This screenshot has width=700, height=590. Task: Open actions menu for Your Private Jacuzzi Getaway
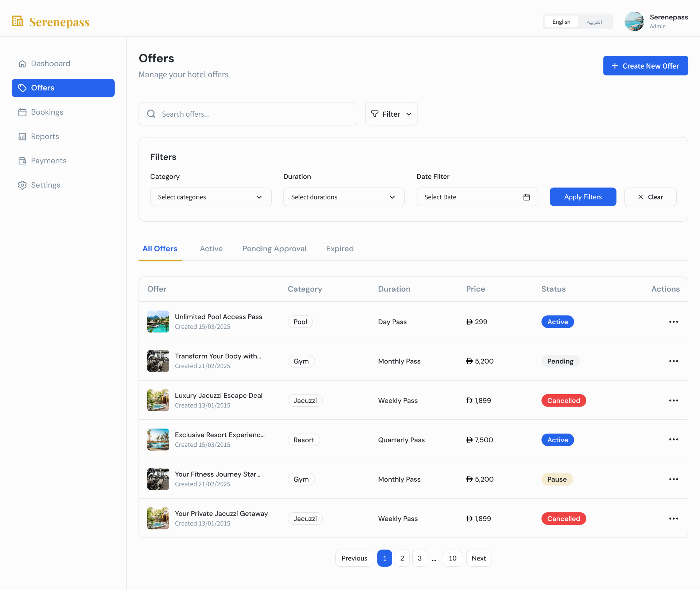[x=673, y=519]
